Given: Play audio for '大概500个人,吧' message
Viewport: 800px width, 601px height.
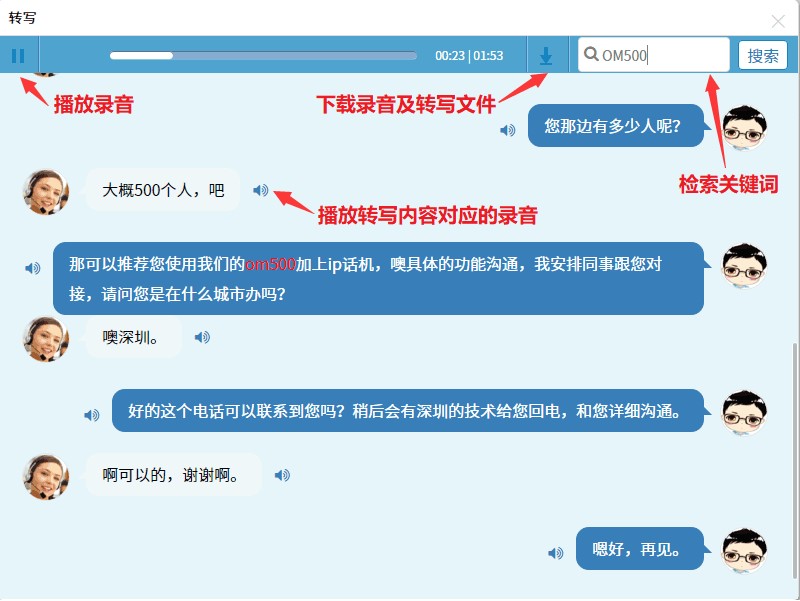Looking at the screenshot, I should [261, 190].
